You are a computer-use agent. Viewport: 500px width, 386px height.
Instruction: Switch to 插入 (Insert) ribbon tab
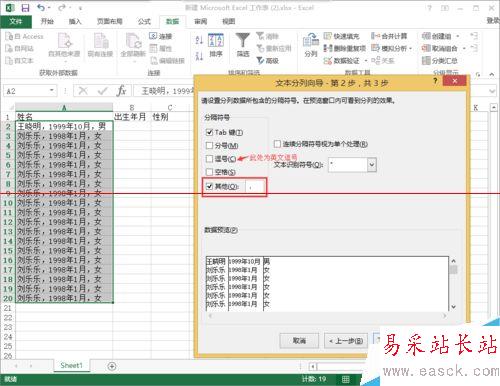coord(75,21)
